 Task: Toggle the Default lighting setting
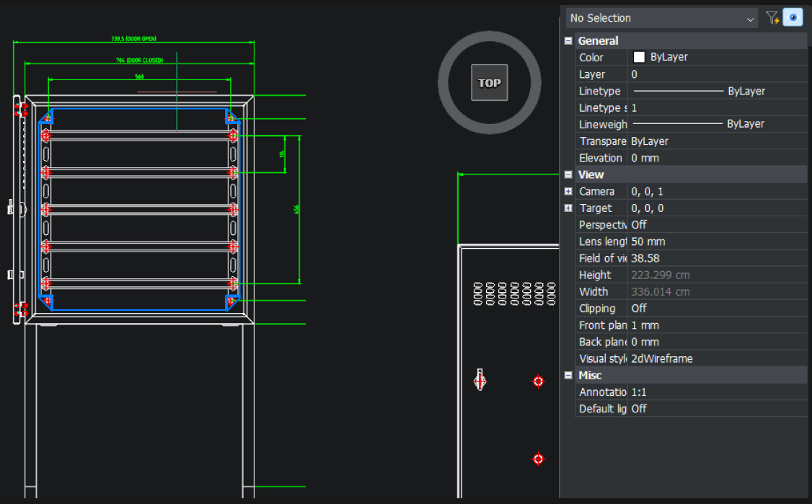pos(692,408)
